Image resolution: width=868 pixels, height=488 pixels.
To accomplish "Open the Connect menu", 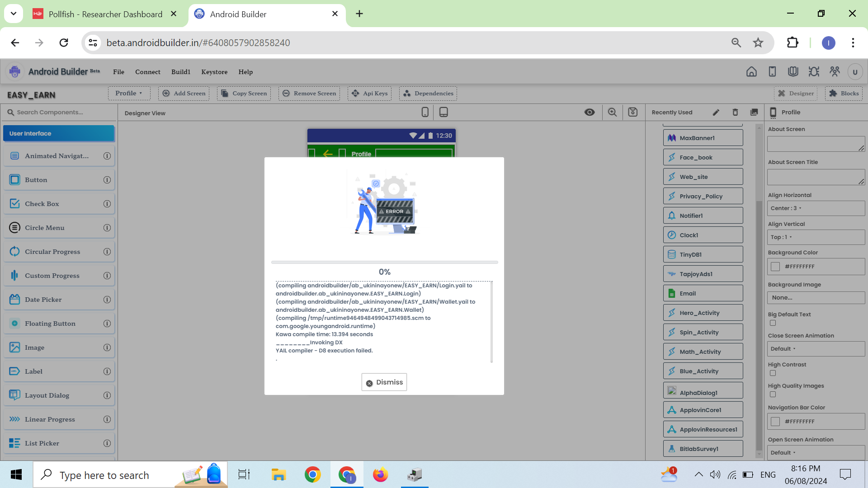I will tap(147, 72).
